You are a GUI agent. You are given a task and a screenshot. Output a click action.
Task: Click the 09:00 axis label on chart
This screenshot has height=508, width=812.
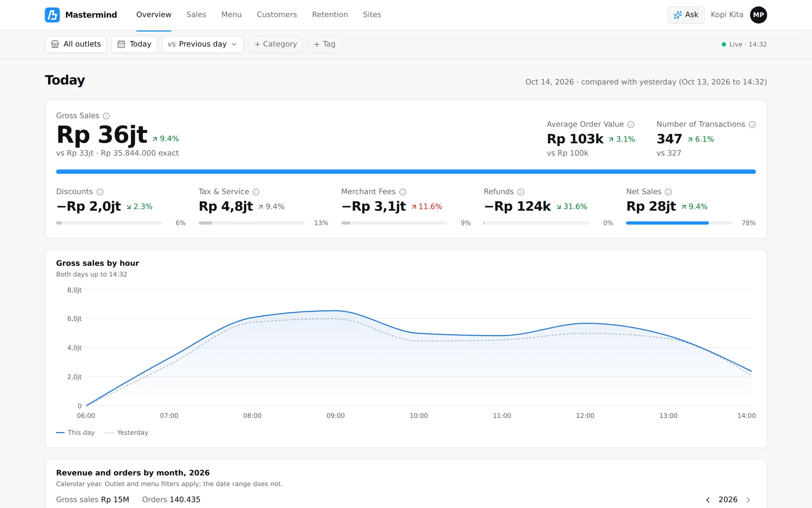[x=336, y=416]
